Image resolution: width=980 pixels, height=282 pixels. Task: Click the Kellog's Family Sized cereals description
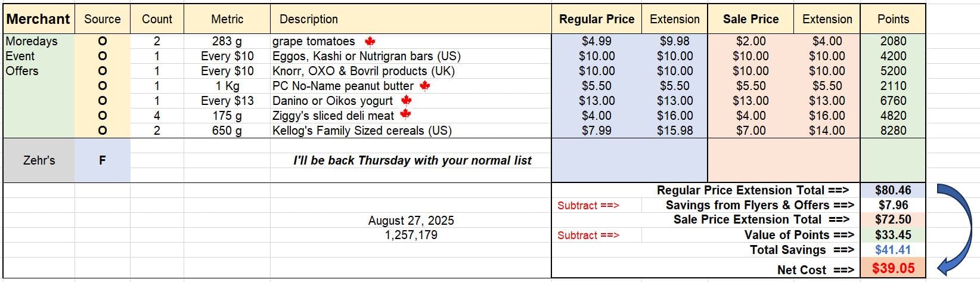pos(362,131)
